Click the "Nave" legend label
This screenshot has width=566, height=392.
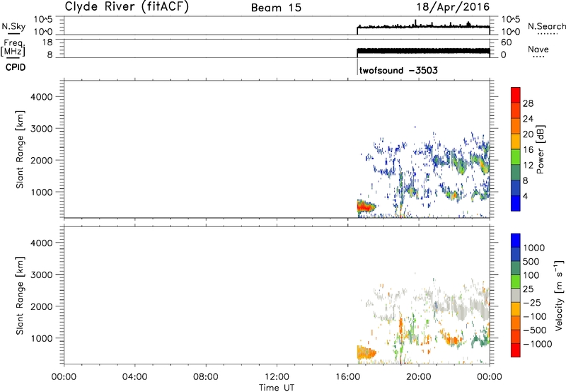pos(538,49)
